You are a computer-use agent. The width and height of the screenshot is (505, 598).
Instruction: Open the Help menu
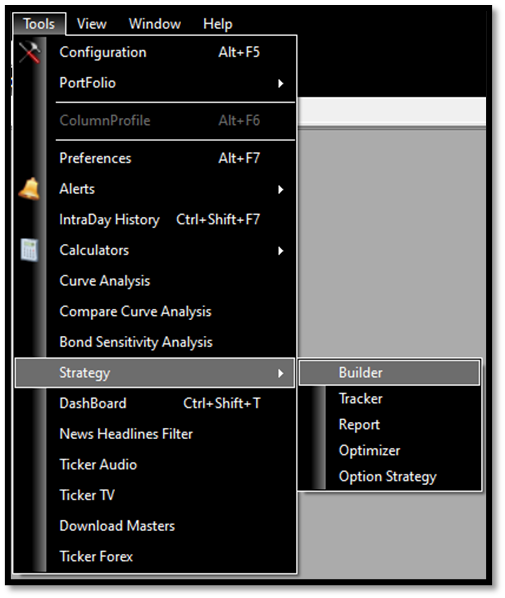217,24
